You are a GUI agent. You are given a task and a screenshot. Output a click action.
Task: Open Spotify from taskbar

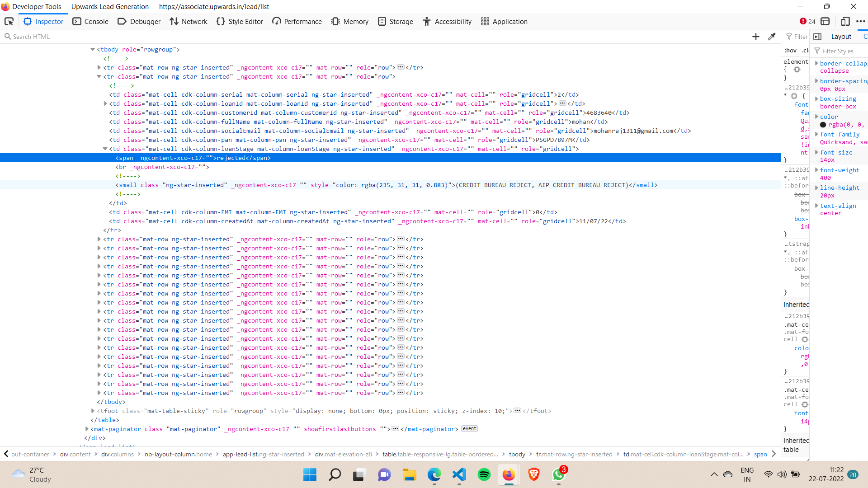pos(484,474)
